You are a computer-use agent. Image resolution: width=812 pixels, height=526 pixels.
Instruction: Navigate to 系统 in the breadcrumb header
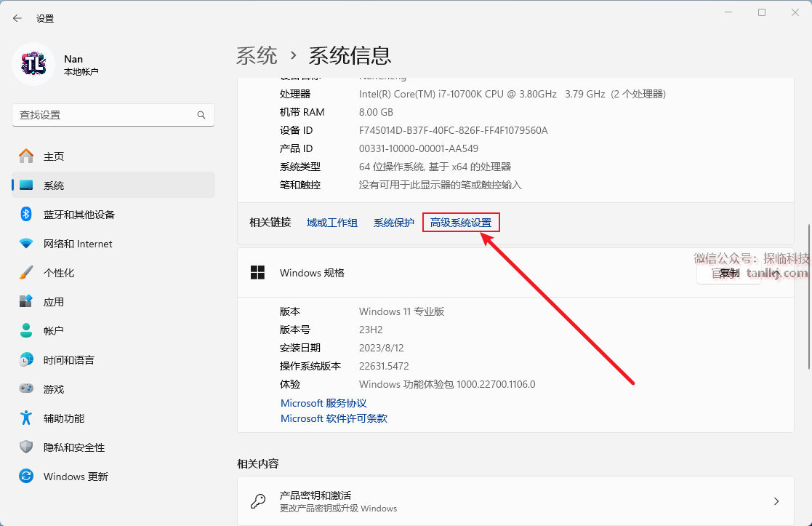click(x=257, y=55)
